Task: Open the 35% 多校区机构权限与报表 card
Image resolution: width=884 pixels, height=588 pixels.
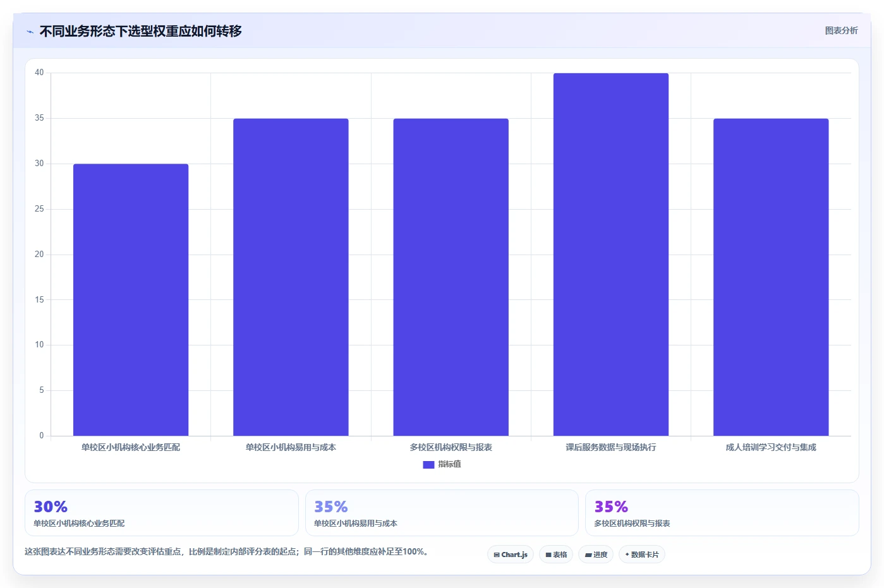Action: [x=722, y=513]
